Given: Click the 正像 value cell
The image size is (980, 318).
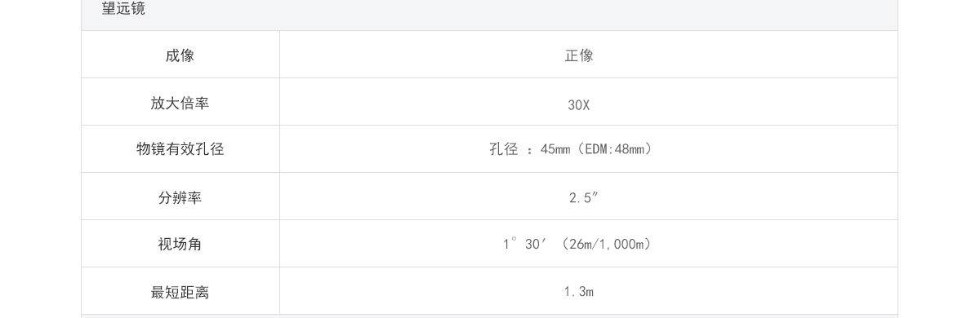Looking at the screenshot, I should click(579, 55).
